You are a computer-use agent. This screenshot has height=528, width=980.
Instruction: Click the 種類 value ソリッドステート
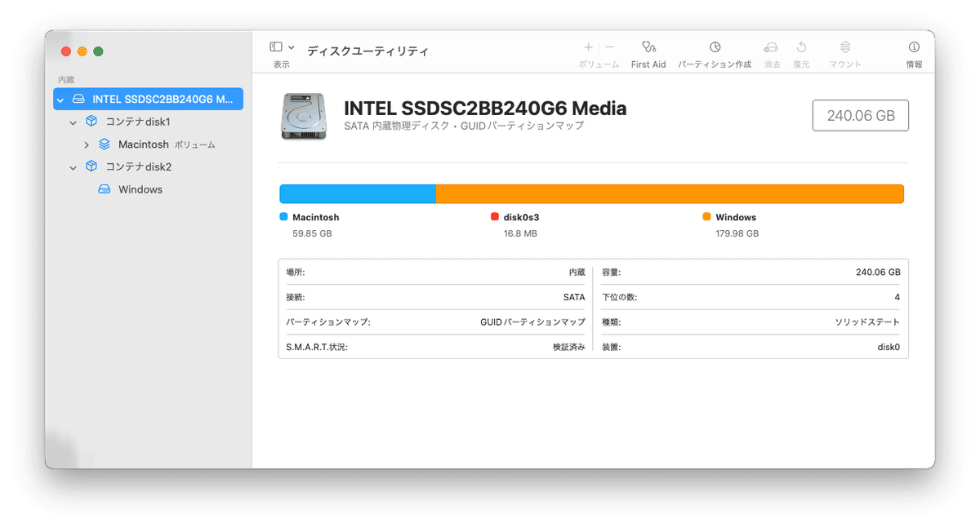coord(867,322)
